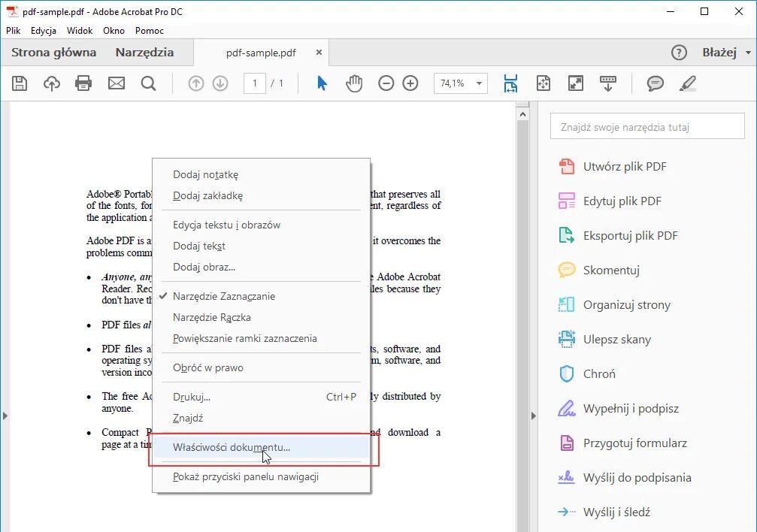
Task: Choose Dodaj notatkę from context menu
Action: pyautogui.click(x=261, y=174)
